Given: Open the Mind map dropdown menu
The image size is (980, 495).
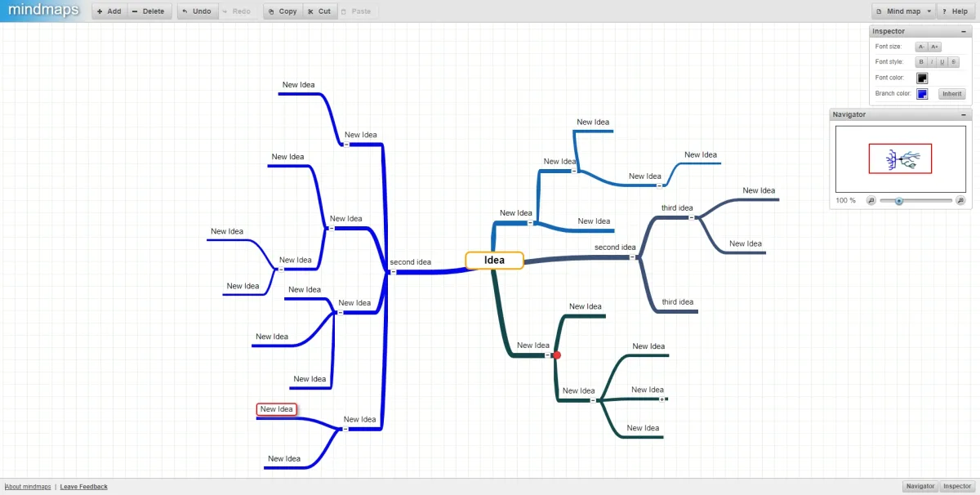Looking at the screenshot, I should tap(903, 11).
